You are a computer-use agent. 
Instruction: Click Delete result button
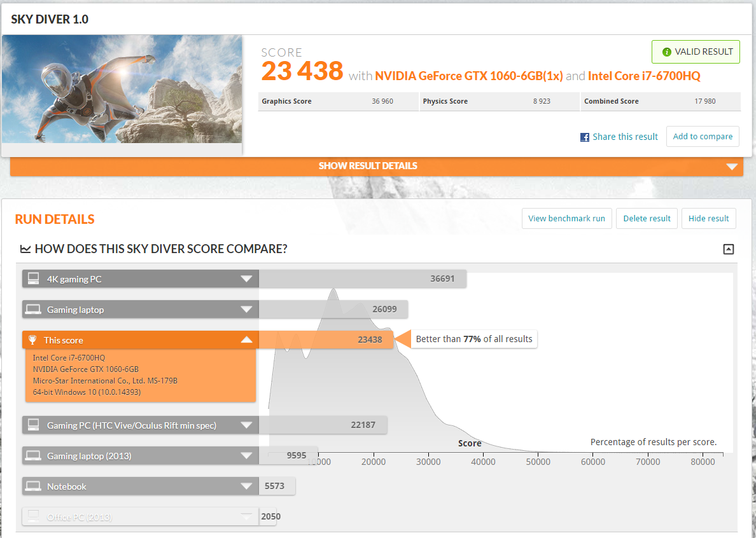[647, 218]
